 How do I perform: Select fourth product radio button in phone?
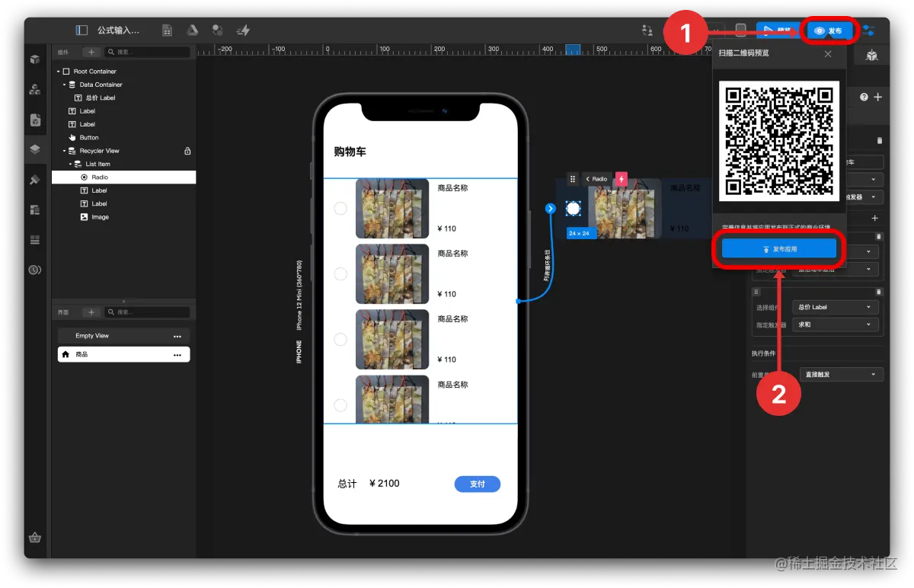(x=340, y=404)
